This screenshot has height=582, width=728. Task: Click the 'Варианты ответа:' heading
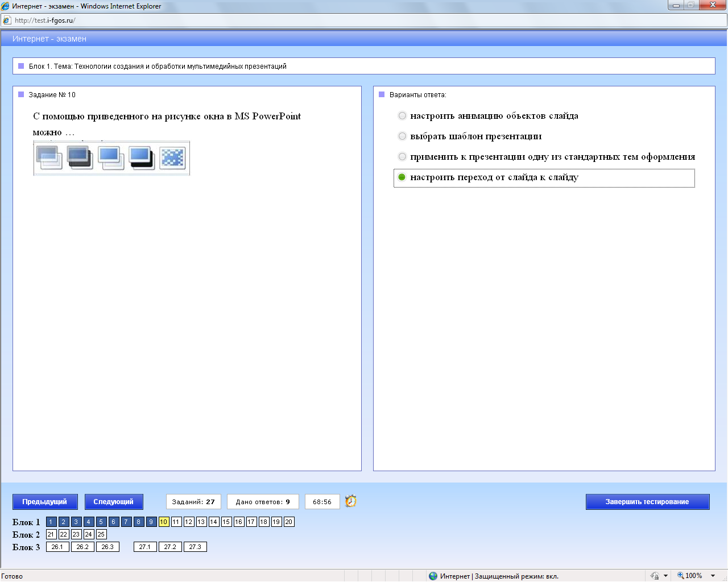tap(417, 95)
